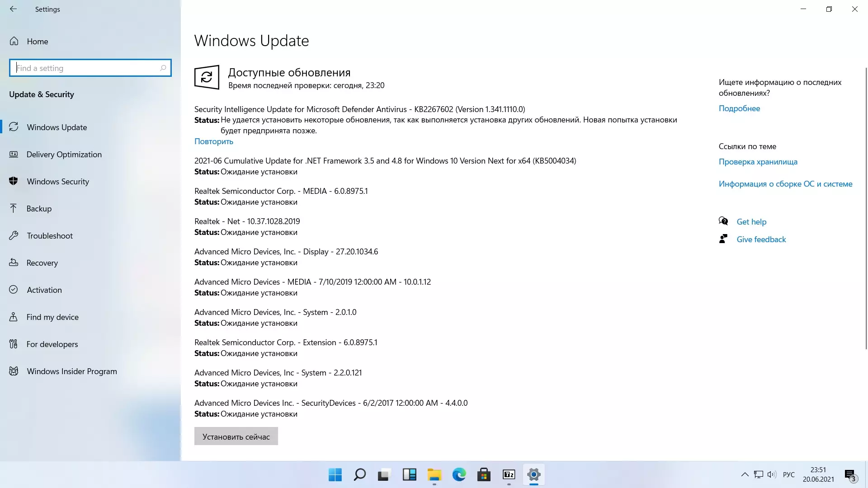Click the РУС language indicator
The width and height of the screenshot is (868, 488).
click(x=789, y=474)
